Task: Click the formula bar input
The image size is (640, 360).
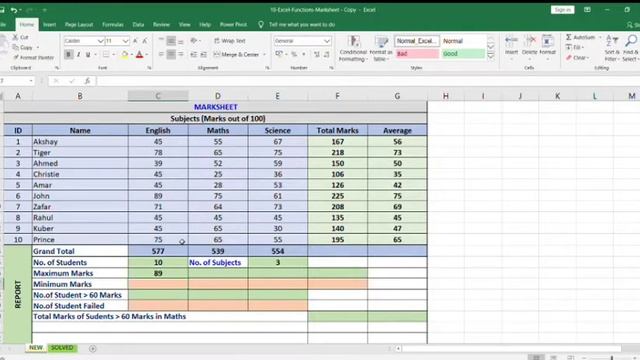Action: click(367, 81)
